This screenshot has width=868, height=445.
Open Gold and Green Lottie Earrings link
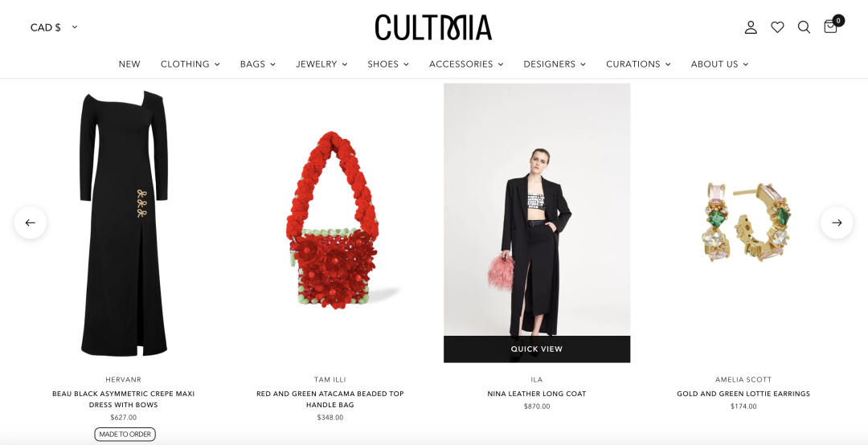(x=743, y=394)
